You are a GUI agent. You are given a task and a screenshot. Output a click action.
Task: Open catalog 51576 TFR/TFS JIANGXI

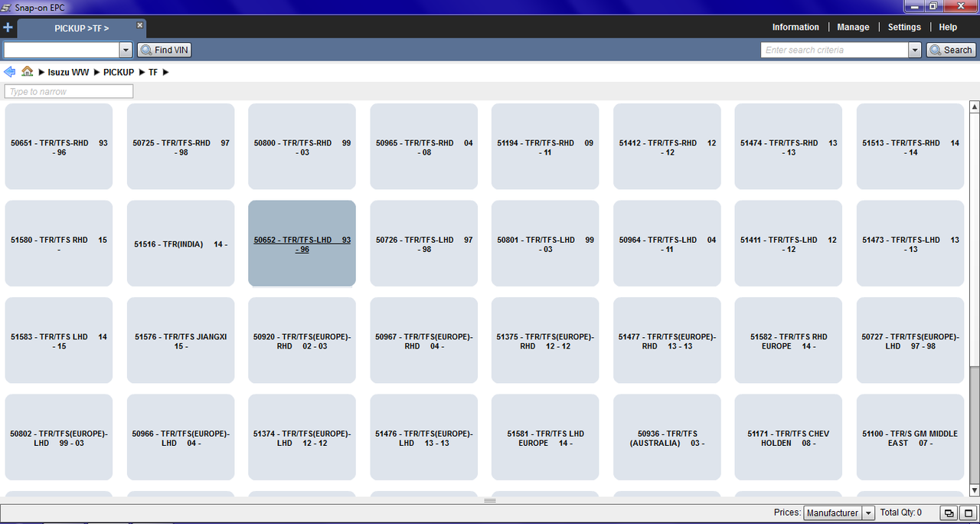pos(181,341)
